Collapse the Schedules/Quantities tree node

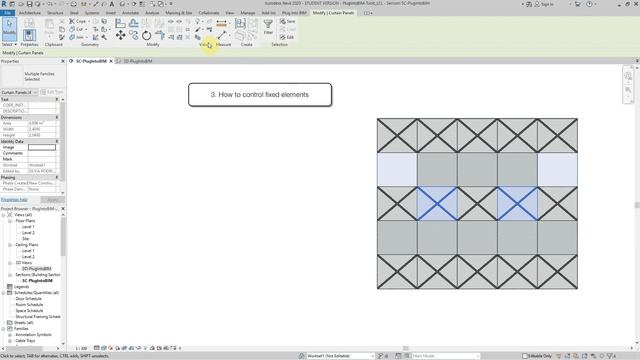click(4, 293)
